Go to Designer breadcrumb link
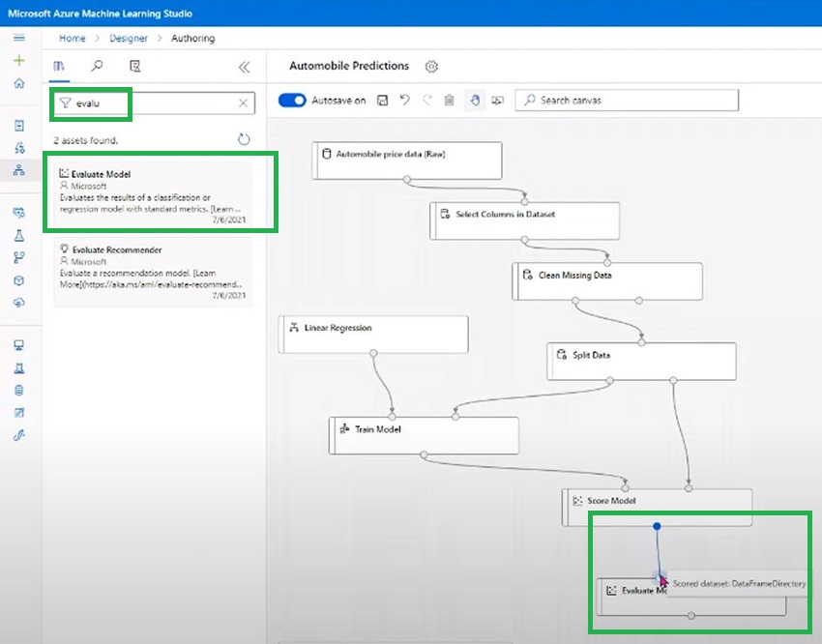This screenshot has height=644, width=822. [129, 39]
